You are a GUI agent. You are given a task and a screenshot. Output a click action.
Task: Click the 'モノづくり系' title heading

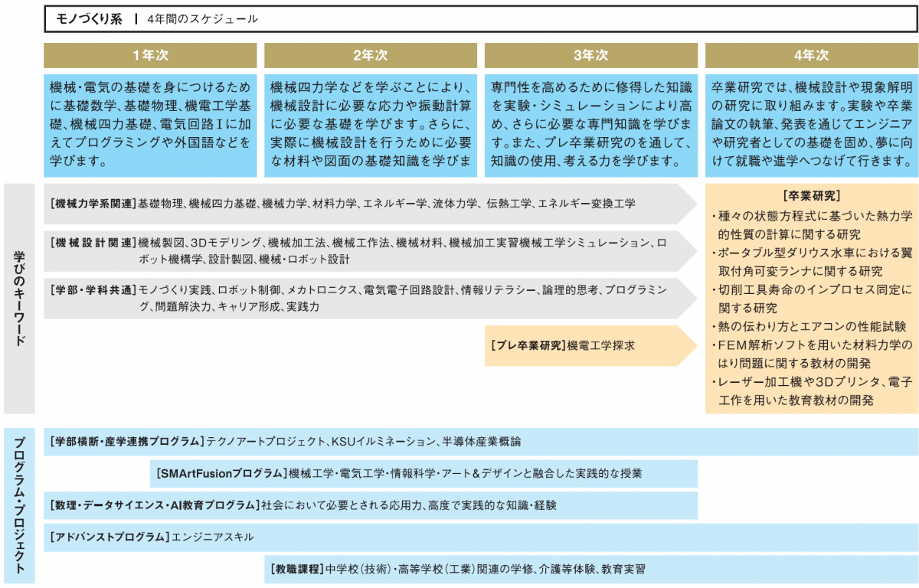[x=89, y=20]
